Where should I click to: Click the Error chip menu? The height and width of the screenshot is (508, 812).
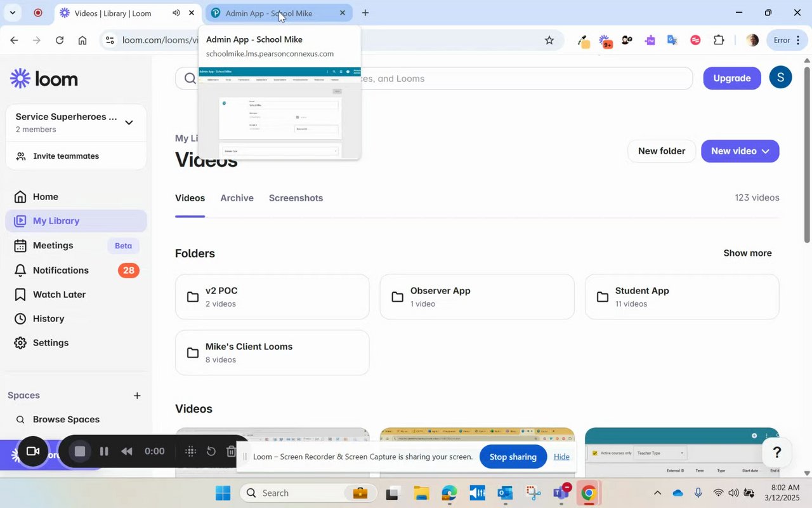click(x=787, y=40)
